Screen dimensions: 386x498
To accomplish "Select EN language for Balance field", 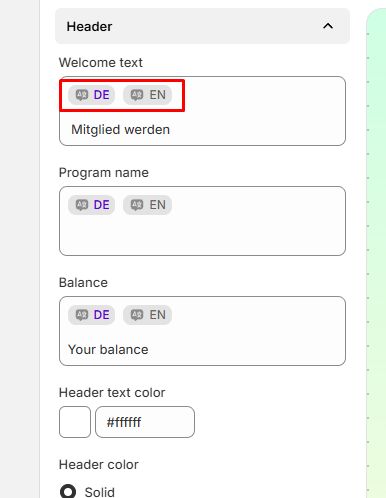I will 147,315.
